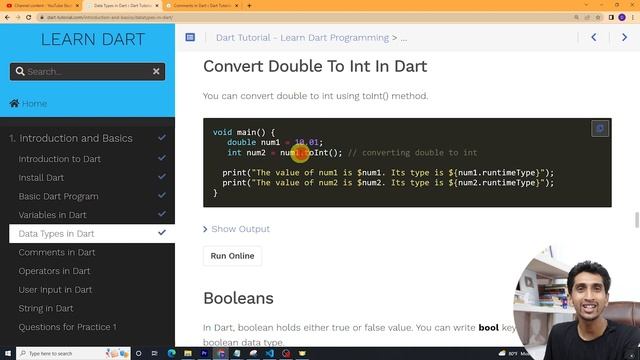Select the Data Types in Dart lesson
Viewport: 640px width, 360px height.
[x=92, y=234]
